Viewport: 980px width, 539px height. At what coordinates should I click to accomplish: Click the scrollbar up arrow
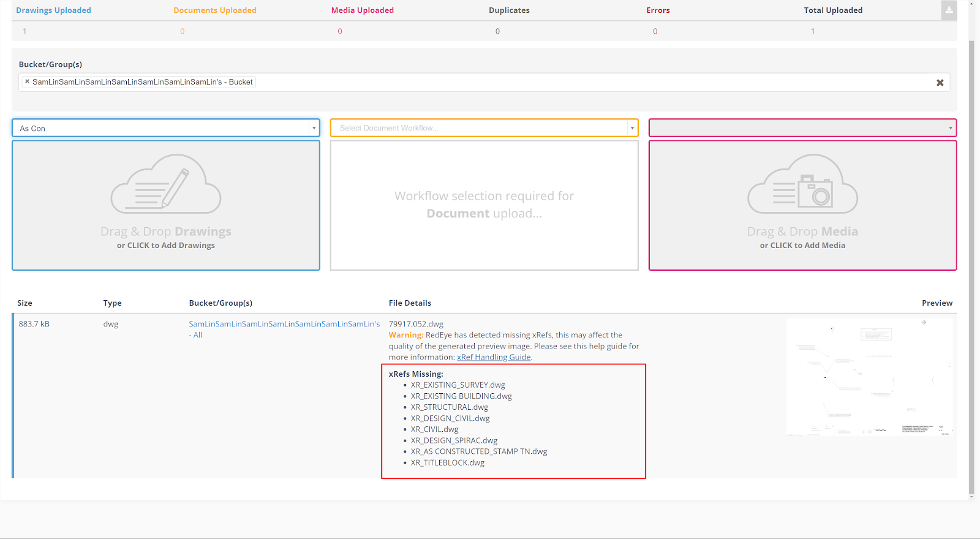(971, 3)
